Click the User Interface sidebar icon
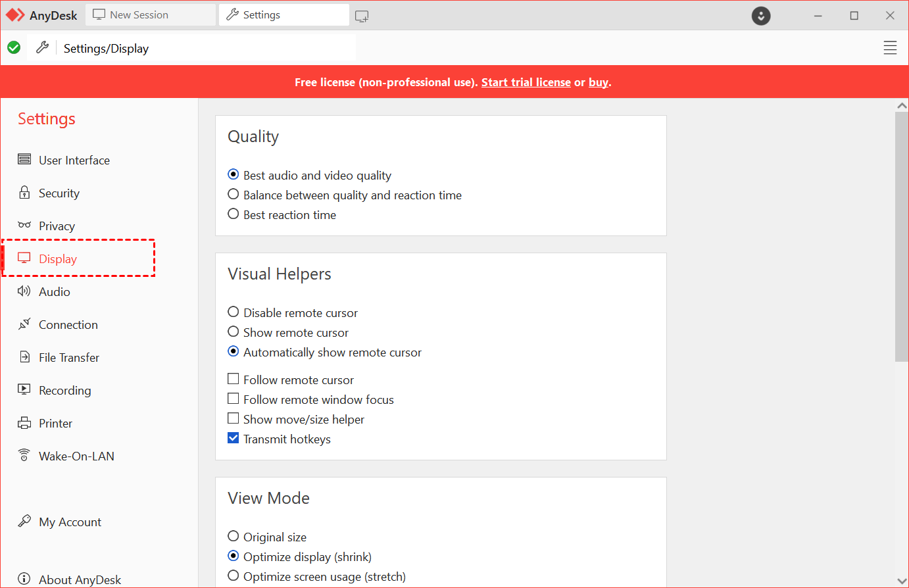The image size is (909, 588). (x=24, y=159)
